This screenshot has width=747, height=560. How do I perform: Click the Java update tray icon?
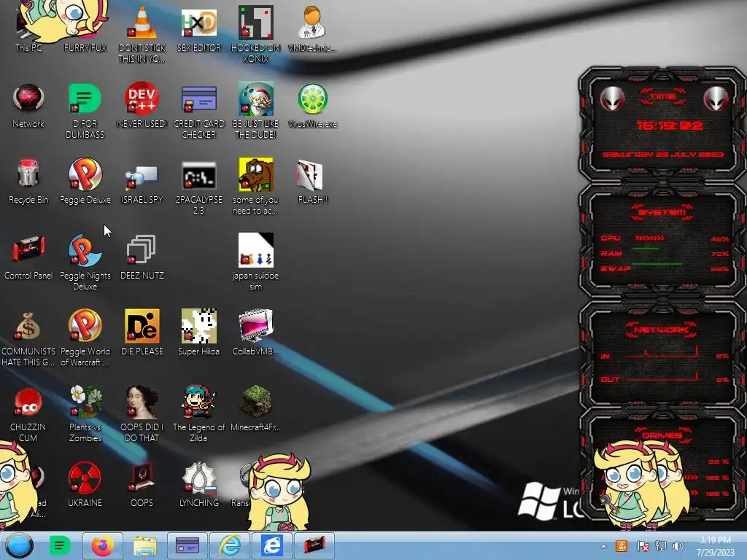pyautogui.click(x=622, y=546)
